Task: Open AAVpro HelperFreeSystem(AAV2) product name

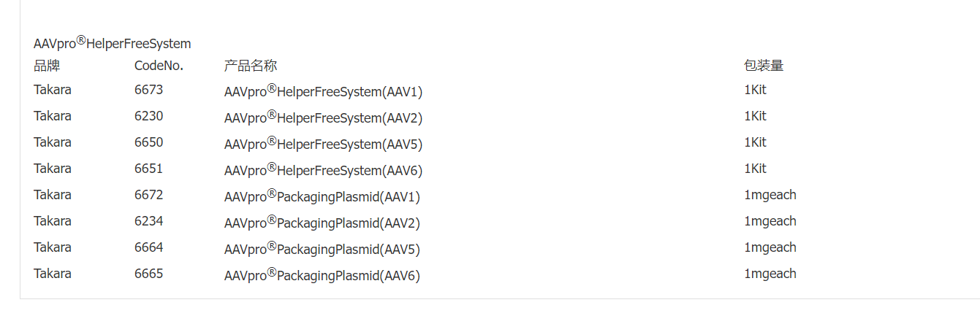Action: [x=323, y=118]
